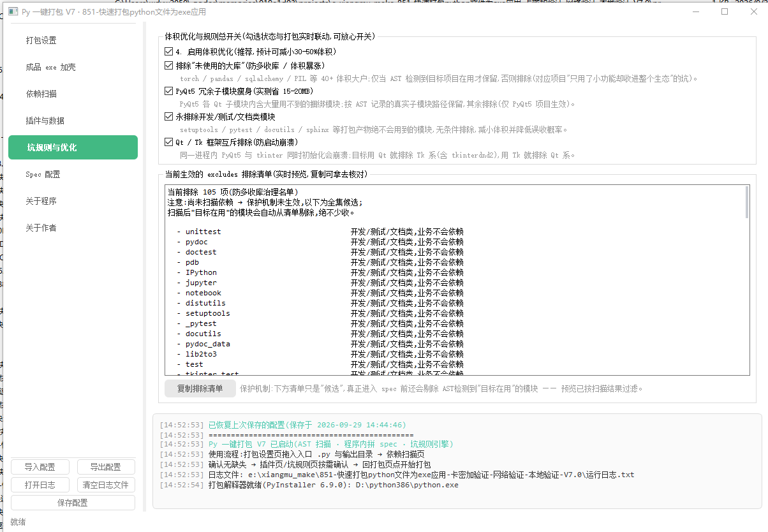
Task: Toggle 永排除开发/测试/文档类模块 checkbox
Action: point(169,117)
